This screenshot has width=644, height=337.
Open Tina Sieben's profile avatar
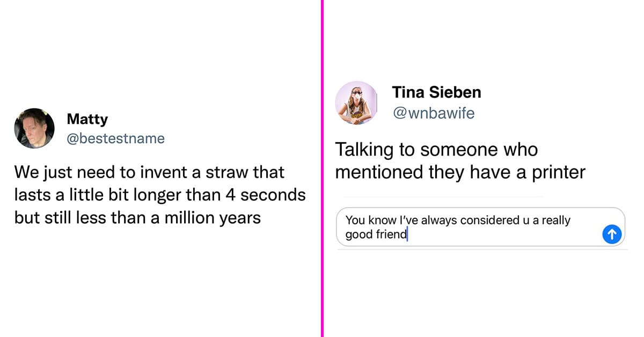(356, 102)
